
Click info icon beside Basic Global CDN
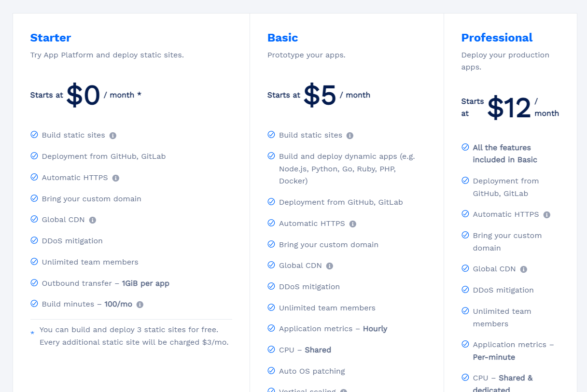point(330,266)
